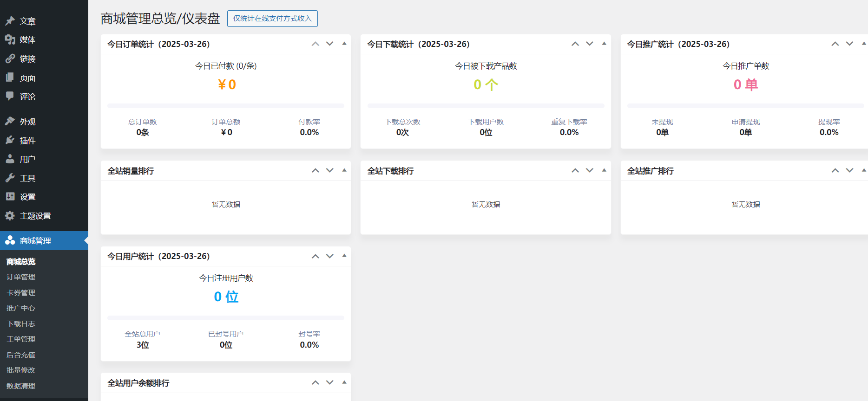Screen dimensions: 868x401
Task: Open 卡券管理 in the submenu
Action: click(21, 293)
